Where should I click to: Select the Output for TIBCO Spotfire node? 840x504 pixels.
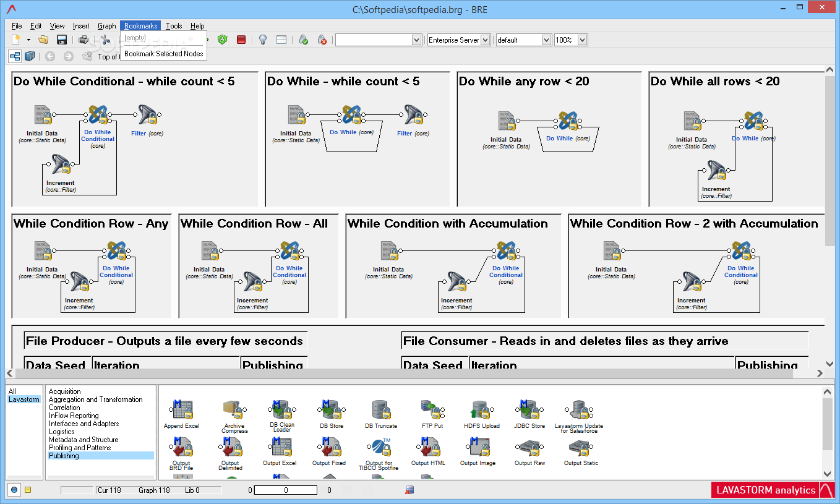coord(379,454)
